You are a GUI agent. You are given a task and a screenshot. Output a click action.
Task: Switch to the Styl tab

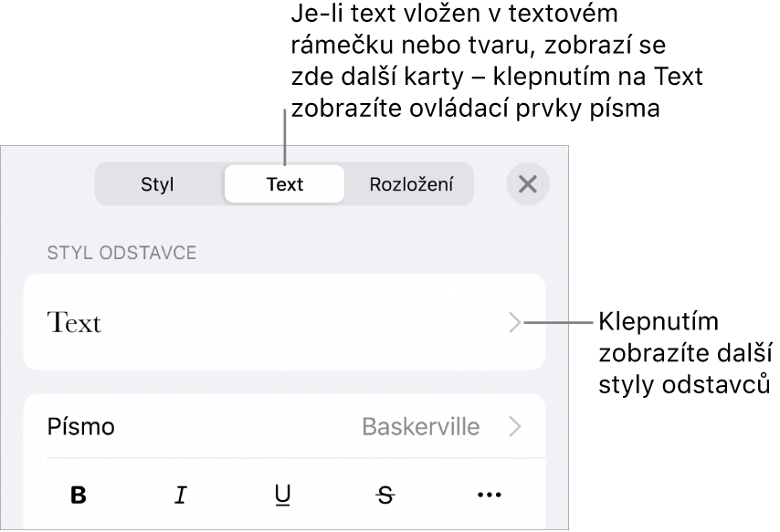pyautogui.click(x=159, y=183)
